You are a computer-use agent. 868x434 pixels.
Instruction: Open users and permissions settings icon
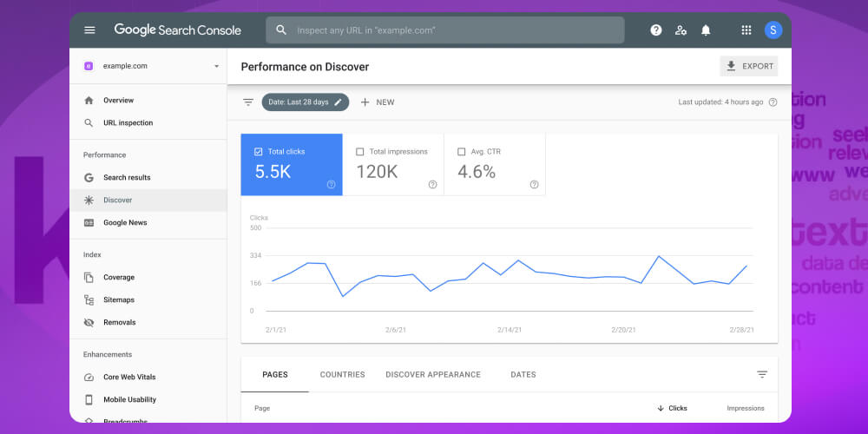coord(681,30)
